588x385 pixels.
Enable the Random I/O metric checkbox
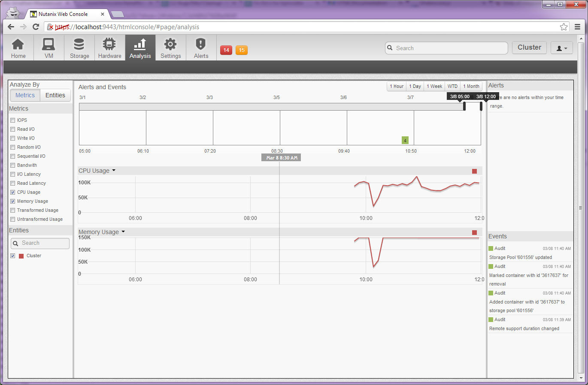pyautogui.click(x=13, y=147)
